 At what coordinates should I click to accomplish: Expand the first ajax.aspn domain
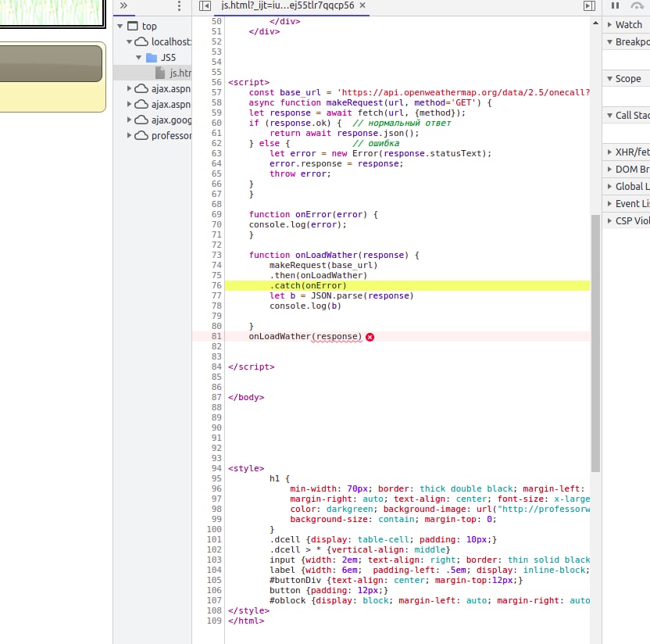129,88
